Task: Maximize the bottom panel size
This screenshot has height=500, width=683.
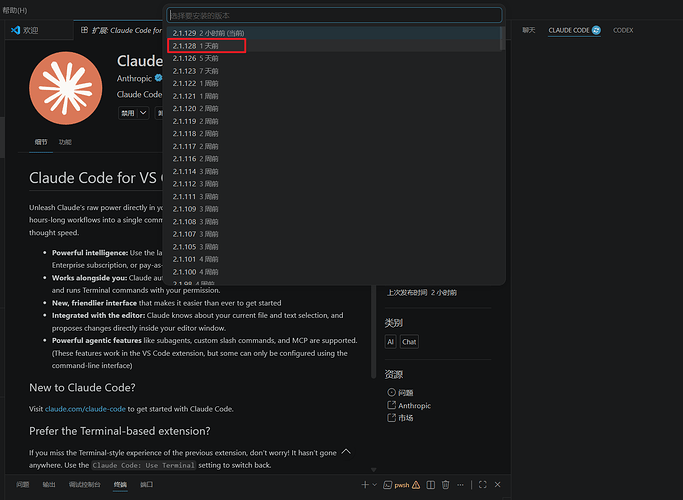Action: point(483,485)
